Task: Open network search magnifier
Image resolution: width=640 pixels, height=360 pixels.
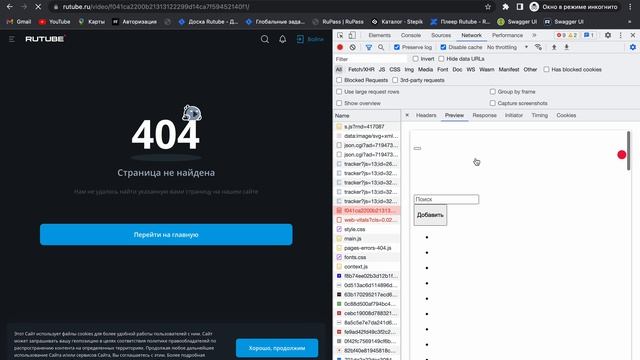Action: pyautogui.click(x=381, y=47)
